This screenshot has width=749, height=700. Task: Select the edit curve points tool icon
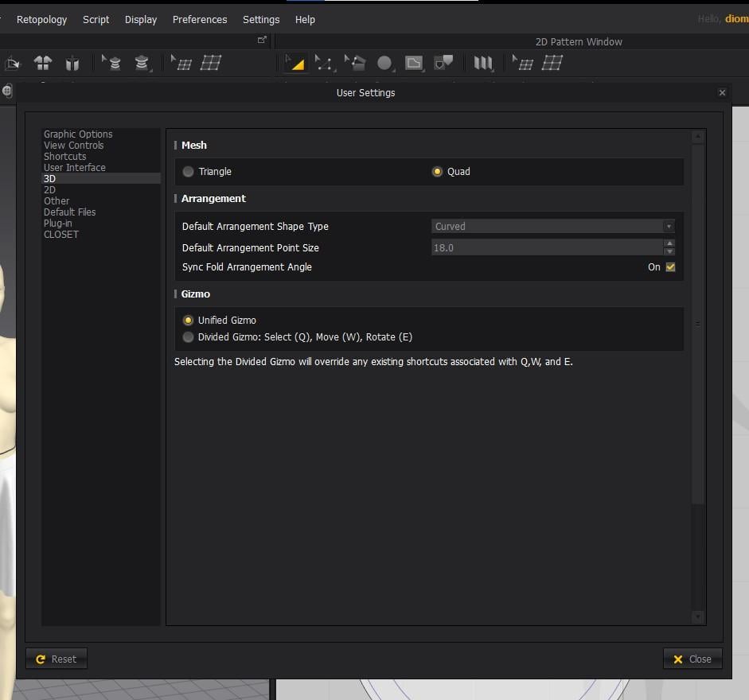click(324, 63)
